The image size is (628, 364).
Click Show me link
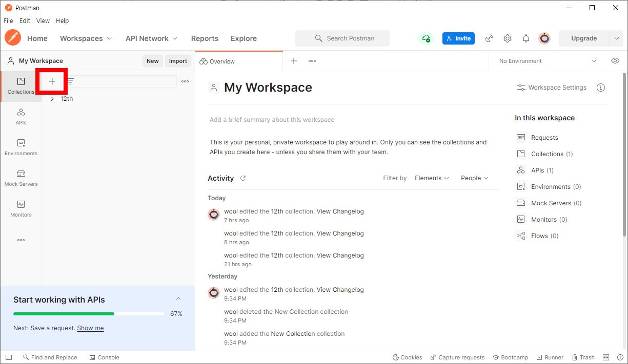click(90, 328)
